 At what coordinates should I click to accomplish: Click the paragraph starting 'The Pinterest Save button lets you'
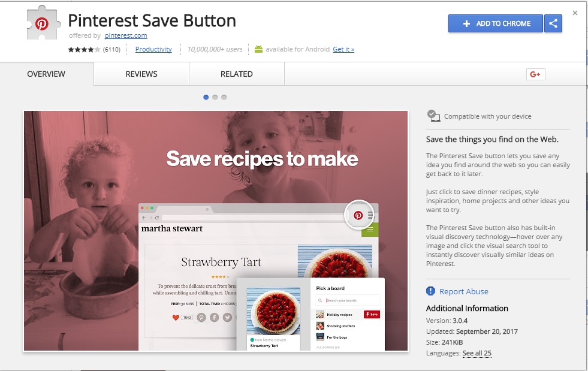[498, 165]
